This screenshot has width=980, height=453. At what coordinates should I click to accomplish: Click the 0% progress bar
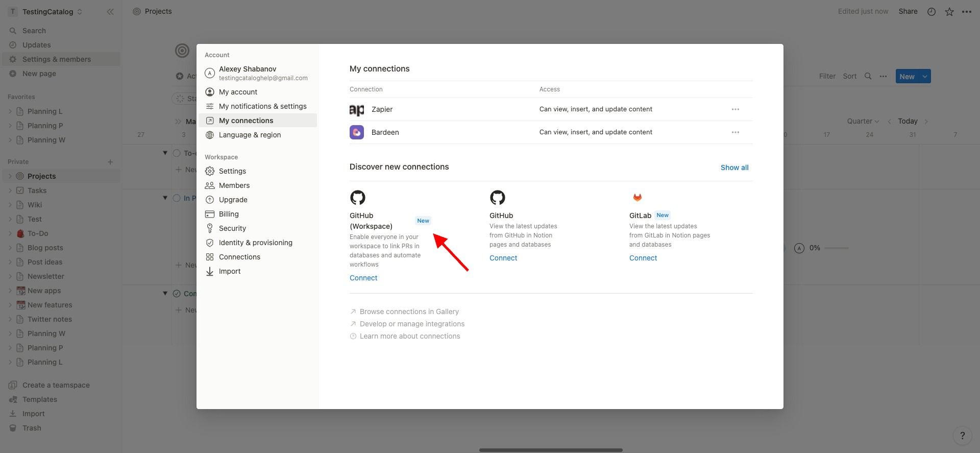pos(837,248)
